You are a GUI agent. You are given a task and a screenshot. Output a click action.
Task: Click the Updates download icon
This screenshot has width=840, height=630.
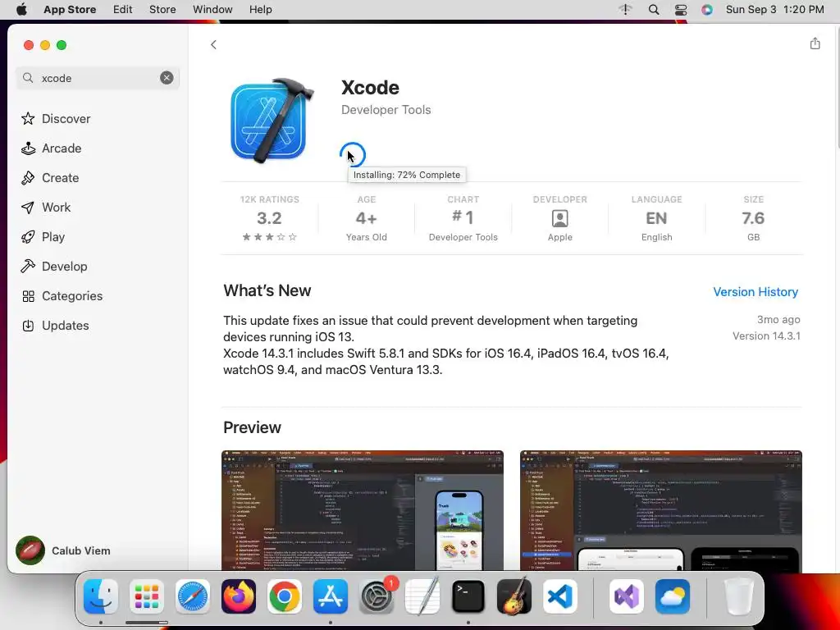click(x=28, y=325)
